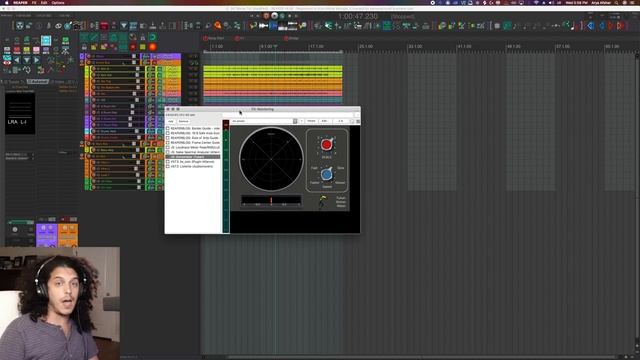This screenshot has width=640, height=360.
Task: Click ruler position 25.1.00
Action: tap(366, 47)
